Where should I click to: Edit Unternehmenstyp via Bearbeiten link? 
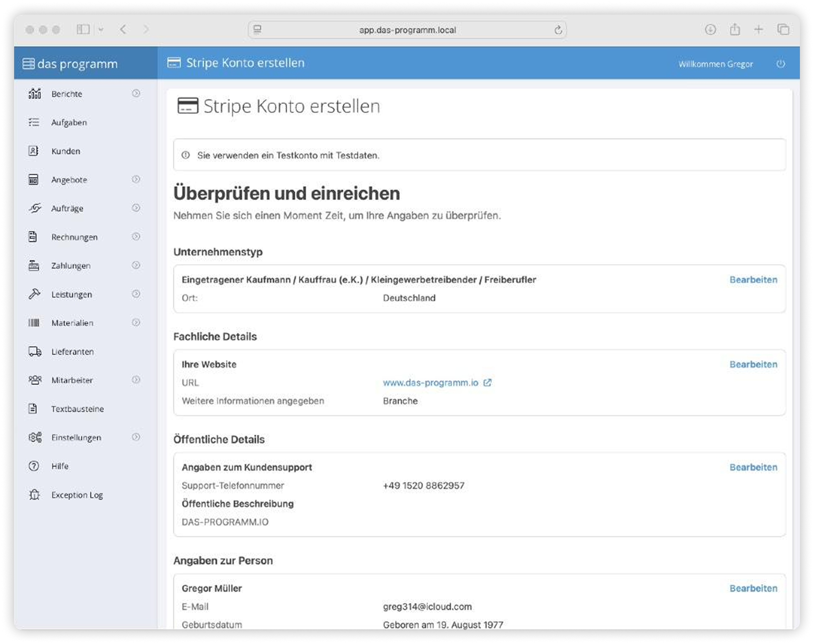[x=753, y=280]
